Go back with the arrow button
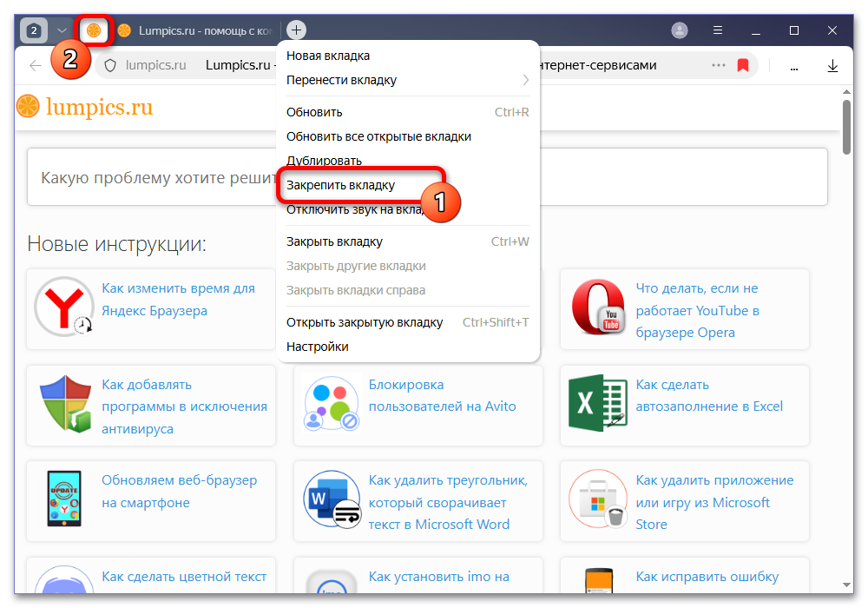 click(36, 65)
